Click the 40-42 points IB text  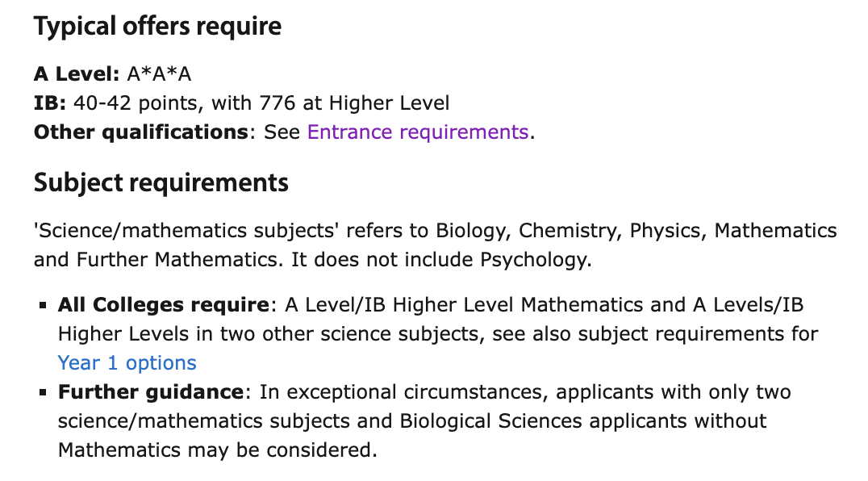coord(139,103)
